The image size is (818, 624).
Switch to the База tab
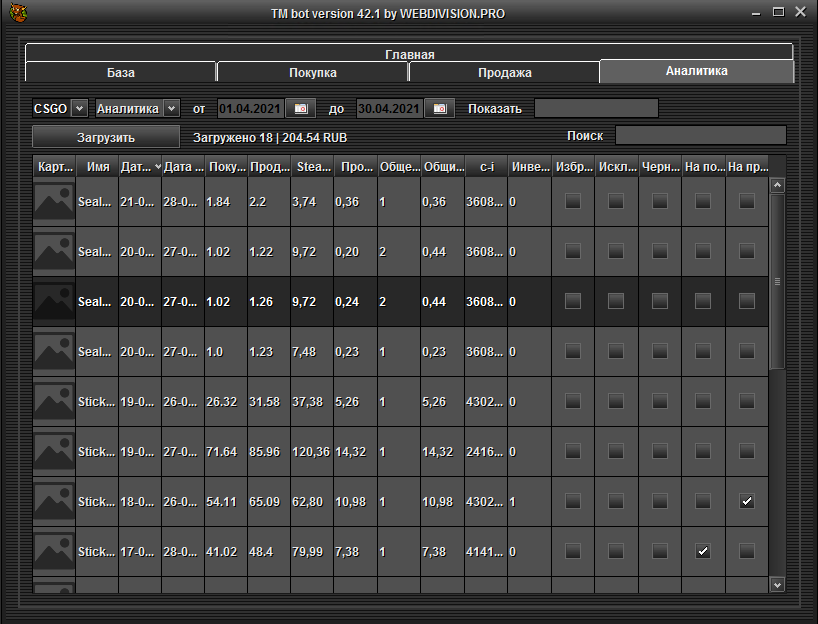click(121, 73)
